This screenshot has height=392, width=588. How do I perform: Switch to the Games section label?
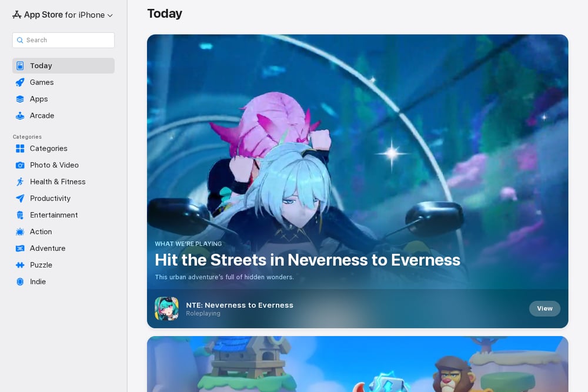[42, 82]
